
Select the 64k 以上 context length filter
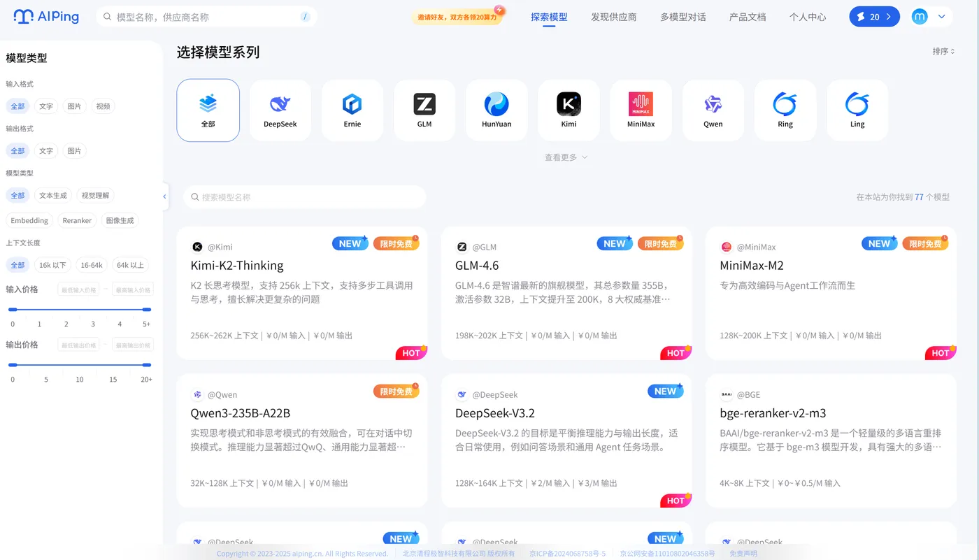click(x=130, y=265)
